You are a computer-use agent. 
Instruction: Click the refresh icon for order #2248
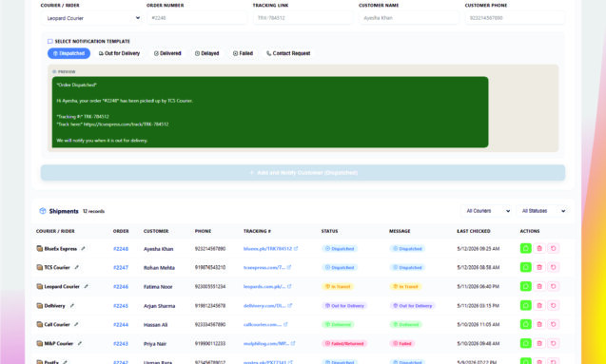(x=554, y=248)
